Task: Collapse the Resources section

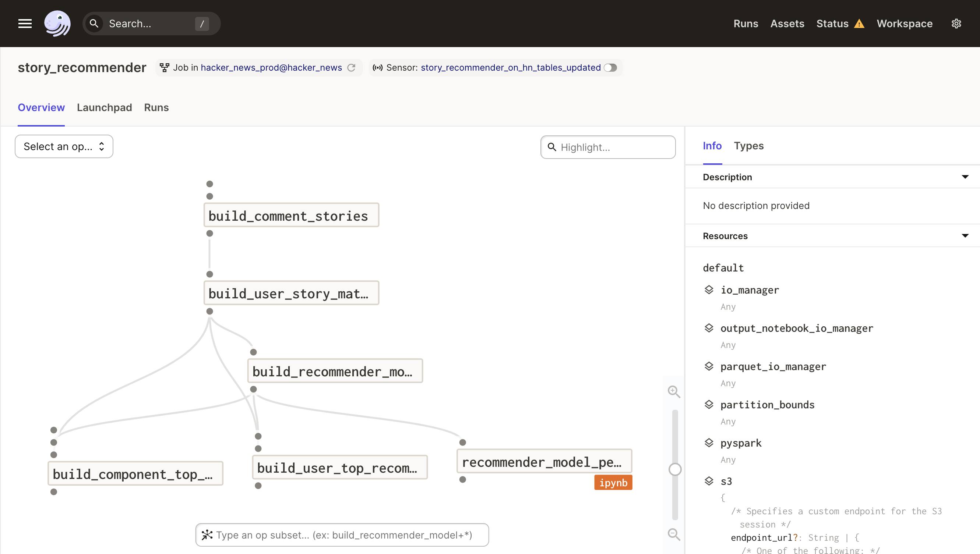Action: pos(965,236)
